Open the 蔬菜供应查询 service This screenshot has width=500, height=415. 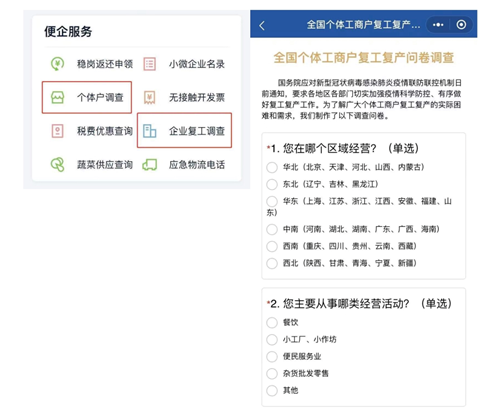[91, 165]
